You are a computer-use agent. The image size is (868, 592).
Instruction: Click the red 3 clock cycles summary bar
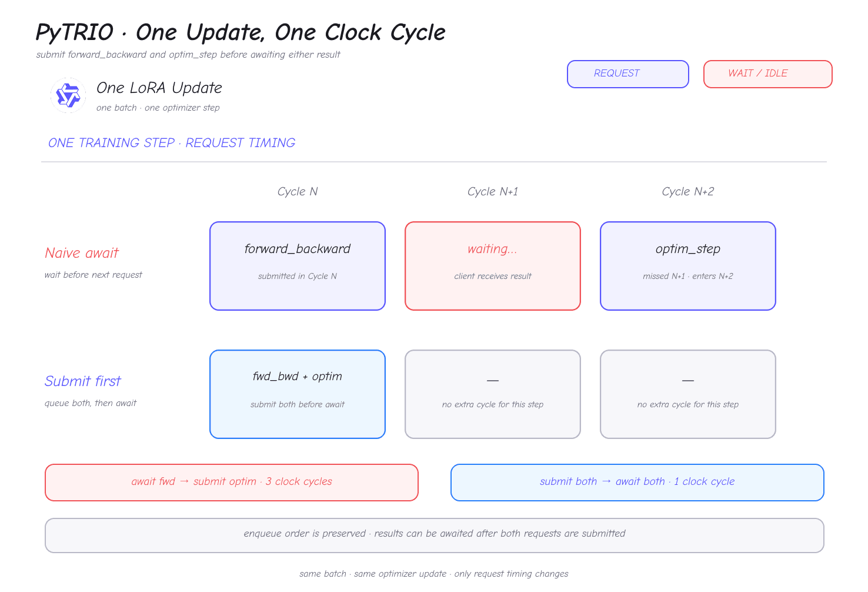pyautogui.click(x=232, y=483)
